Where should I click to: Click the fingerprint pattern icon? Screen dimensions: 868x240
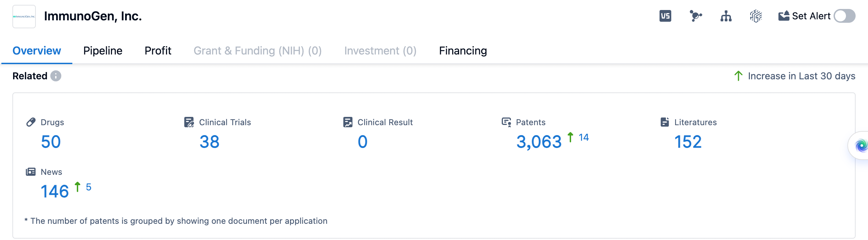click(x=756, y=16)
